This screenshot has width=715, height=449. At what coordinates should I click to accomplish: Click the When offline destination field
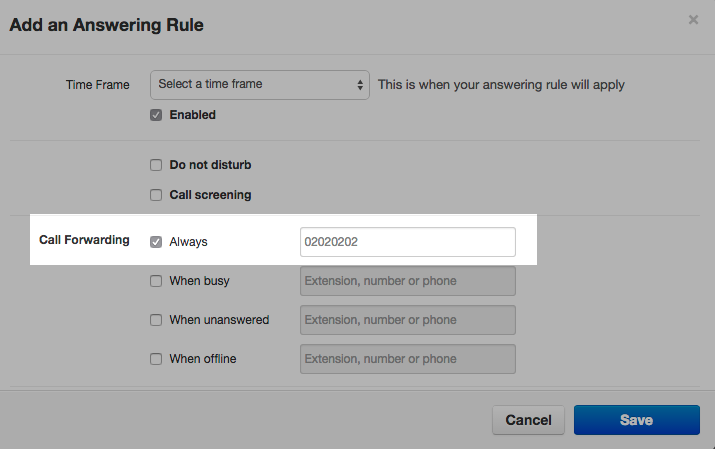coord(407,359)
